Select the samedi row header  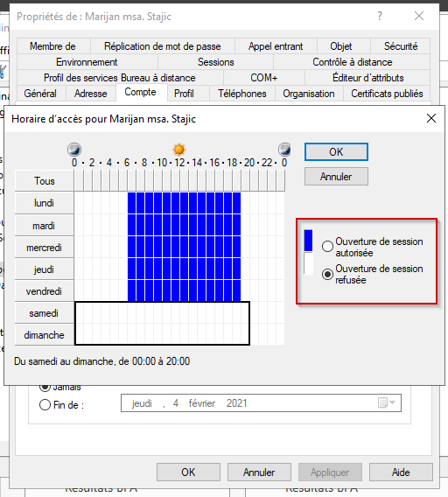(x=45, y=313)
